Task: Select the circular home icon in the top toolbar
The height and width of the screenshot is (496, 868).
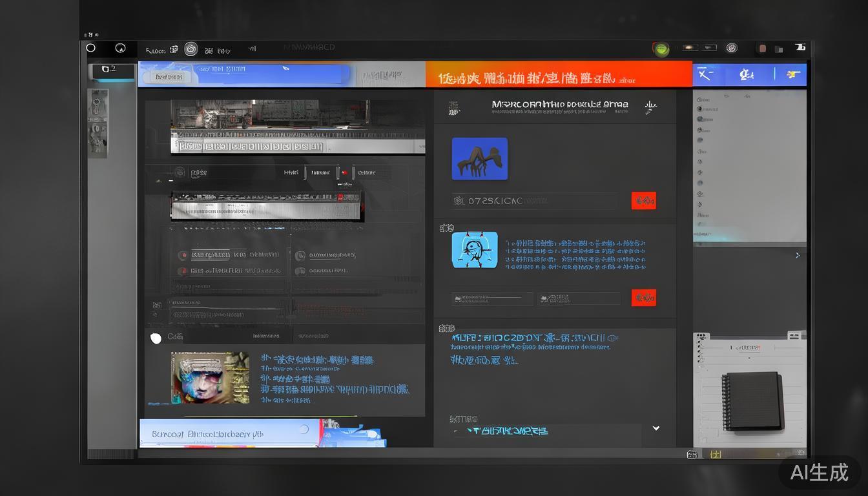Action: point(91,48)
